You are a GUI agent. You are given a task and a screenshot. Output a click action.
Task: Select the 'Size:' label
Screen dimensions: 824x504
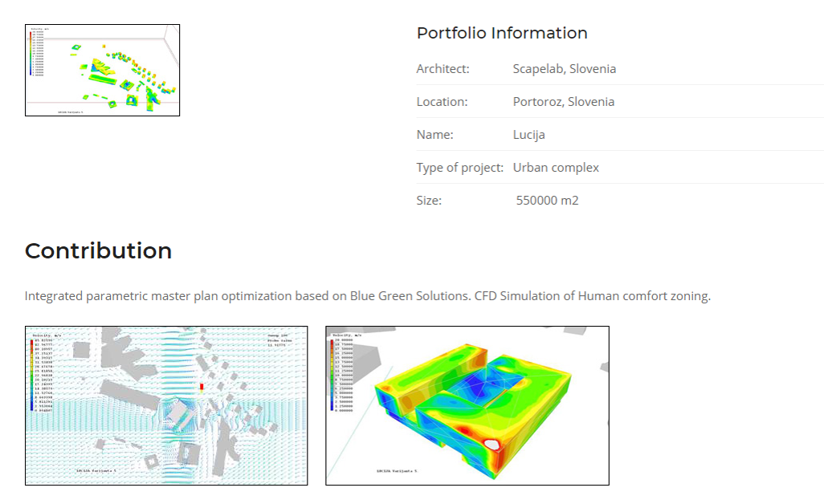coord(429,201)
